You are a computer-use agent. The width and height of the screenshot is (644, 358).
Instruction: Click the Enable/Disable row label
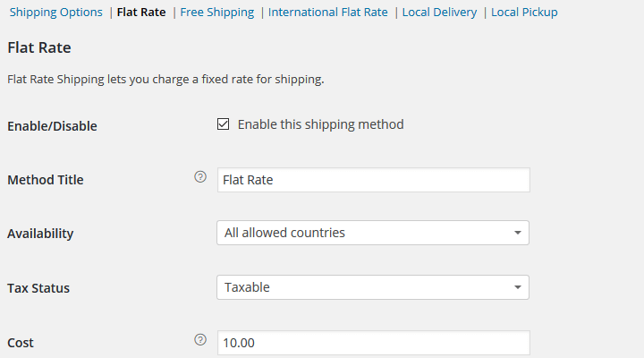(52, 126)
